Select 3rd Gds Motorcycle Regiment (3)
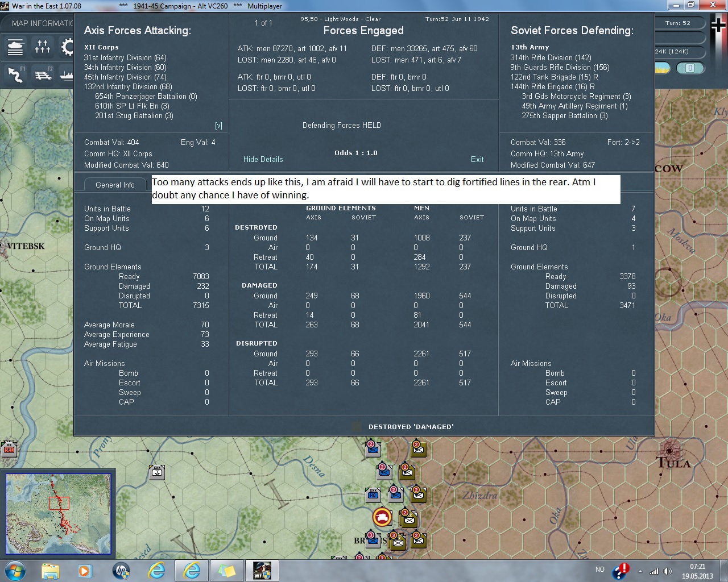728x582 pixels. click(576, 97)
